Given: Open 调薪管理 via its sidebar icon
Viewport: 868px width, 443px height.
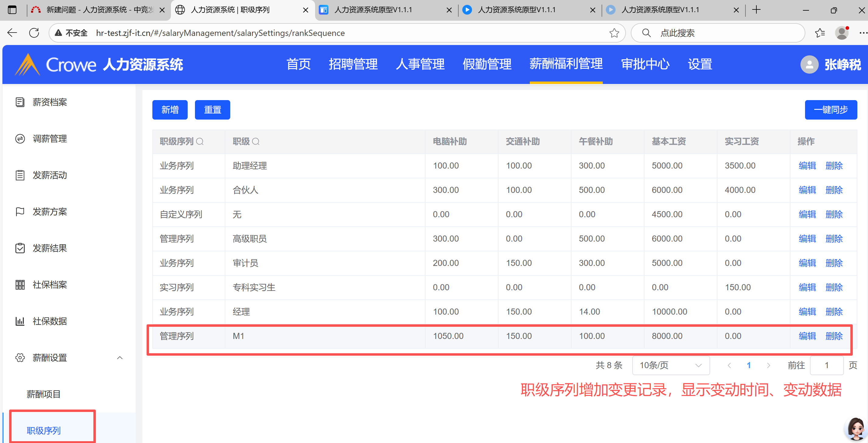Looking at the screenshot, I should (20, 138).
